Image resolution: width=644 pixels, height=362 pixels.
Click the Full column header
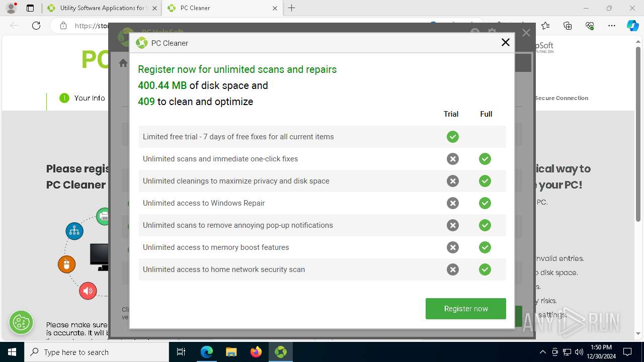pyautogui.click(x=486, y=114)
